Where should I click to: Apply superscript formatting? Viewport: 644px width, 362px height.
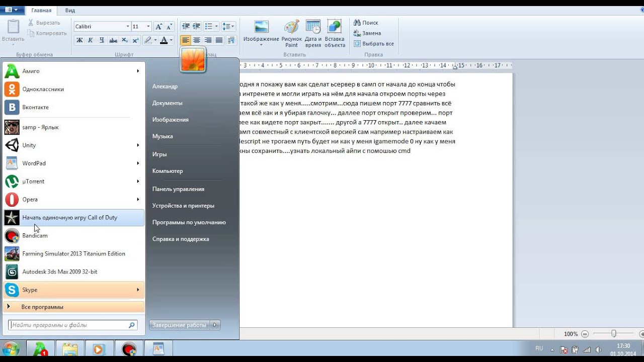[x=135, y=40]
